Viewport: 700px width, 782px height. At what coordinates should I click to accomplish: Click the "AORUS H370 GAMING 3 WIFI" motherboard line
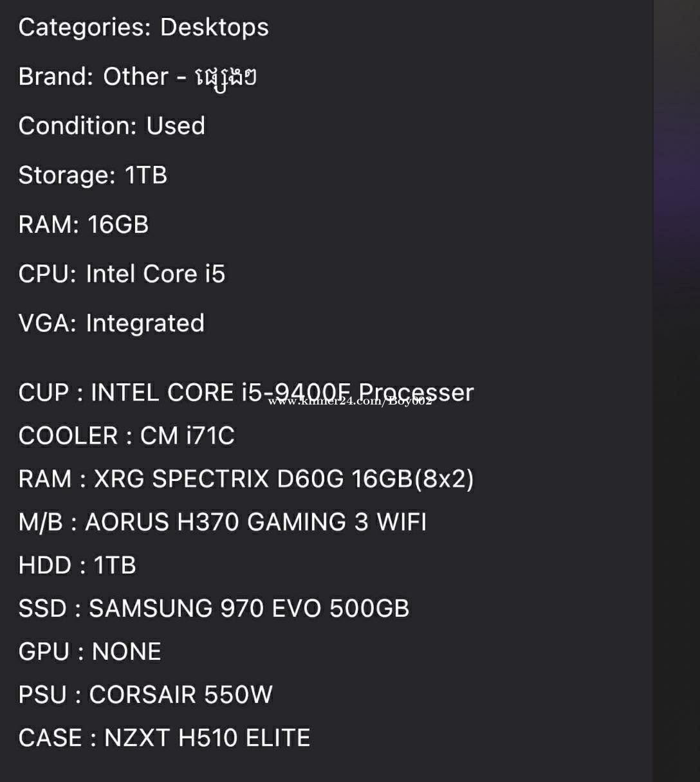[255, 522]
